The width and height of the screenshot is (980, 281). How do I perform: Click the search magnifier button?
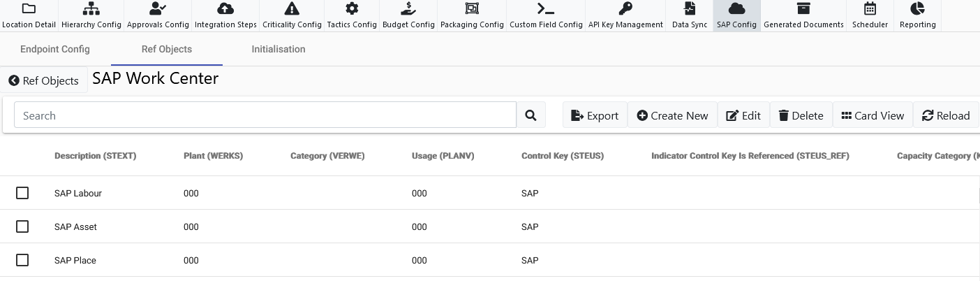531,115
